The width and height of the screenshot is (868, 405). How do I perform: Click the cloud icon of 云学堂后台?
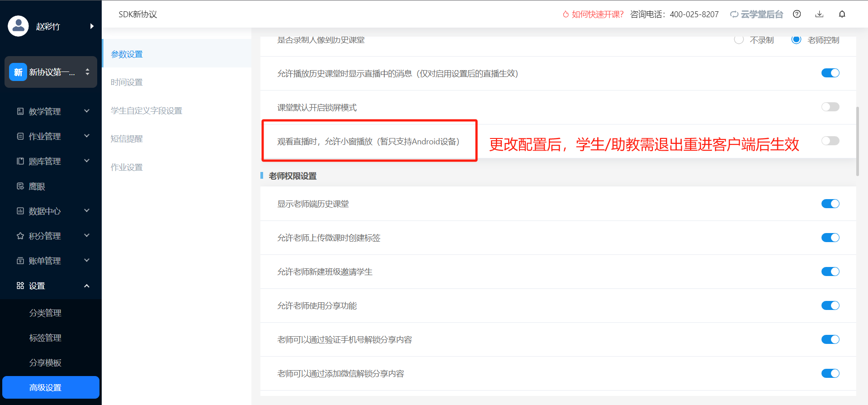tap(734, 14)
